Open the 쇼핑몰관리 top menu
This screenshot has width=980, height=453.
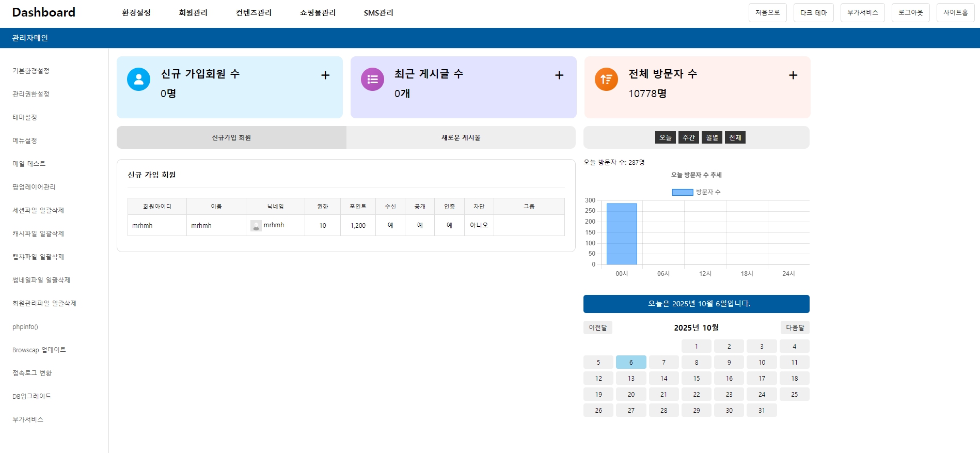[x=318, y=13]
